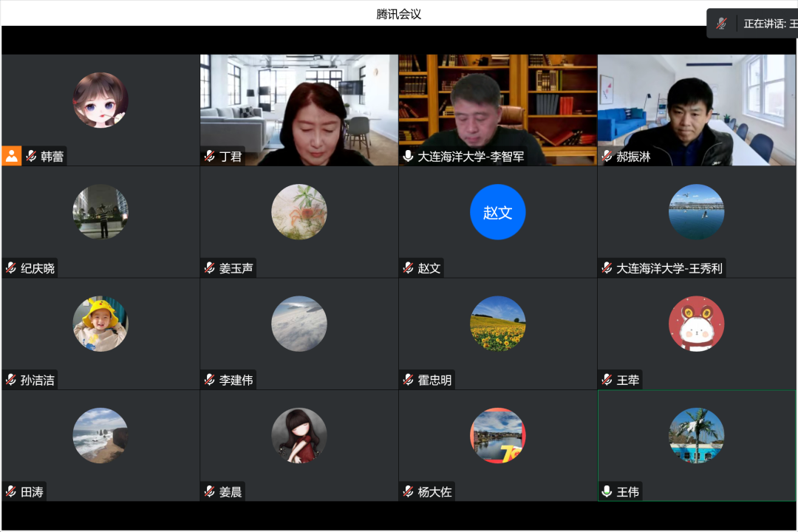Click the 孙洁洁 name label
Viewport: 798px width, 532px height.
click(x=37, y=380)
